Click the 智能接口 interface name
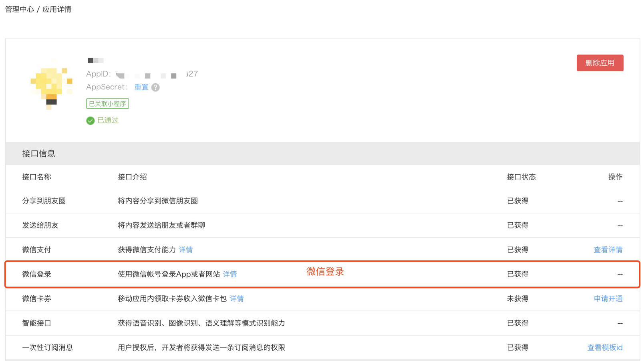The image size is (644, 361). click(37, 323)
